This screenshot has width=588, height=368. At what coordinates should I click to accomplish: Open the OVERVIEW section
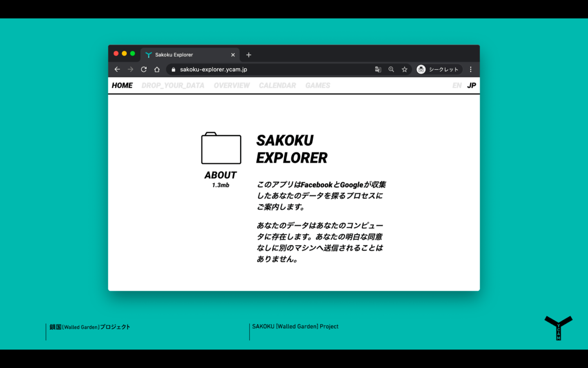[232, 85]
